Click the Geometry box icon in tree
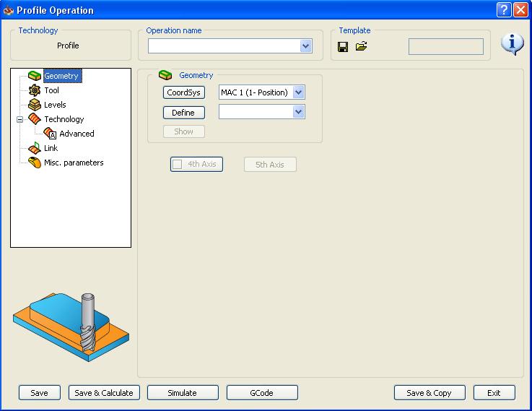This screenshot has height=411, width=532. 35,75
